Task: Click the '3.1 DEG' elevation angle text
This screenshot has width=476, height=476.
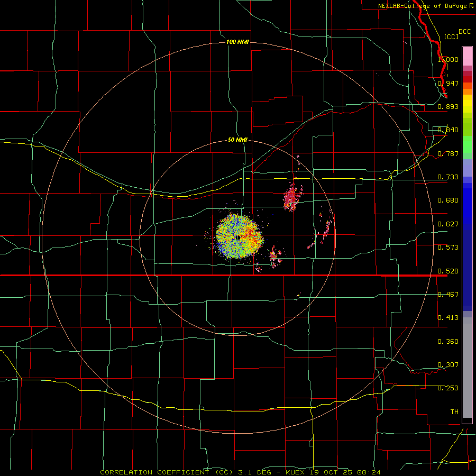Action: pos(254,472)
